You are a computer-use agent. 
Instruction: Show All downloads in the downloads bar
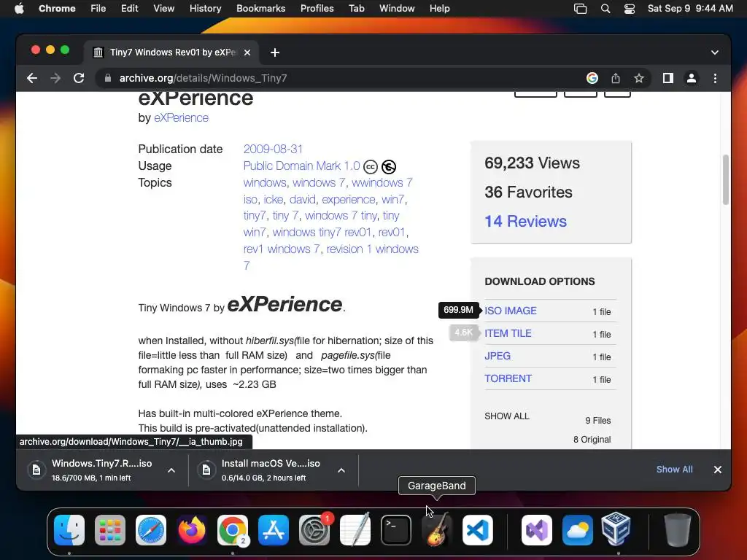(675, 470)
